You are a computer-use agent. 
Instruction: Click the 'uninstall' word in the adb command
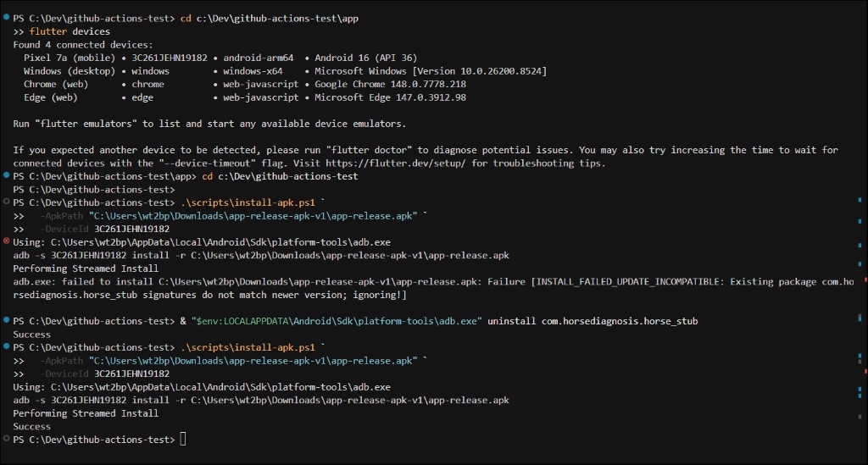tap(511, 321)
